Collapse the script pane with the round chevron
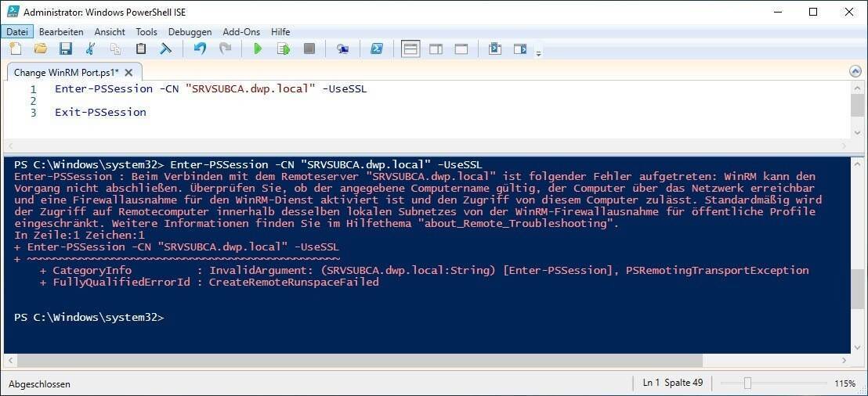Image resolution: width=868 pixels, height=396 pixels. click(x=855, y=71)
